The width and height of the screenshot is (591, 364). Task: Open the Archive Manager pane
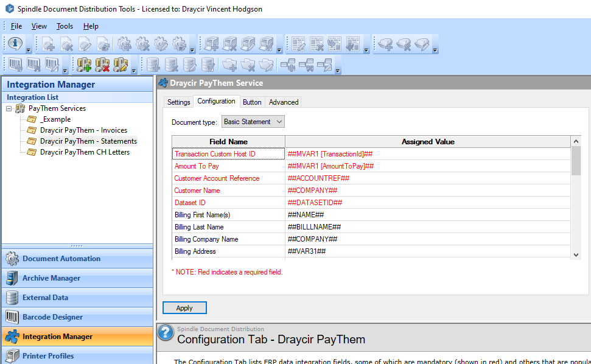pyautogui.click(x=77, y=278)
